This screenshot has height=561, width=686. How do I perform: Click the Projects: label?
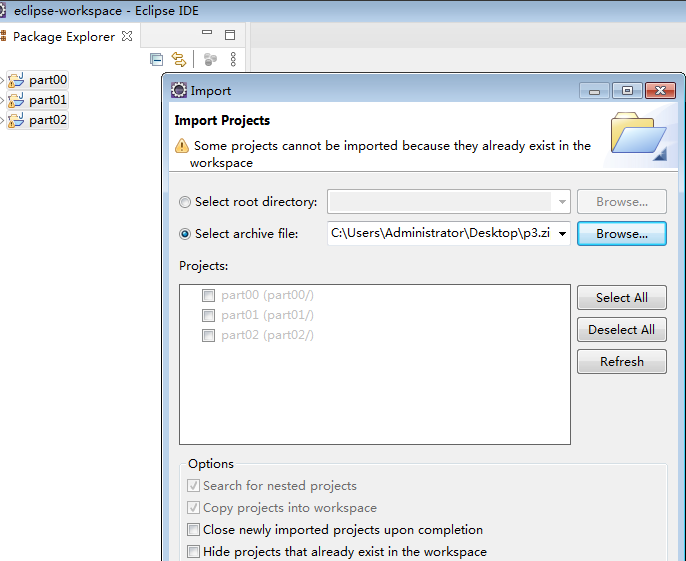pos(203,266)
